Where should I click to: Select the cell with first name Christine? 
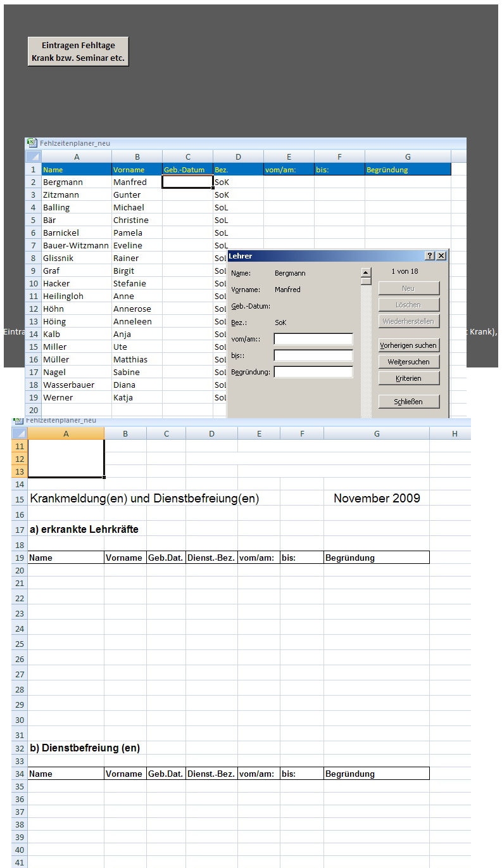pyautogui.click(x=137, y=220)
